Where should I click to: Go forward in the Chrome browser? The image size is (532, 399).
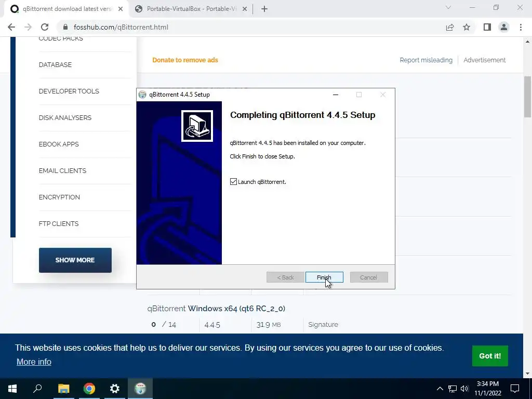point(28,27)
